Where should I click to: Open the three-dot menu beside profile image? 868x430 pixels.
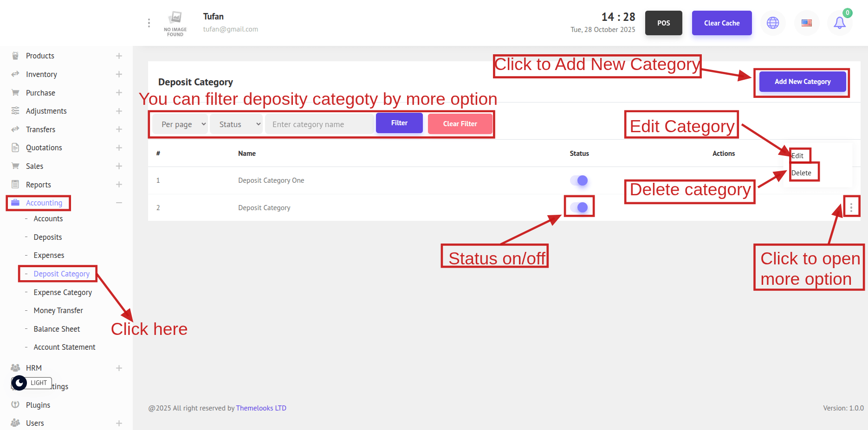[x=149, y=23]
